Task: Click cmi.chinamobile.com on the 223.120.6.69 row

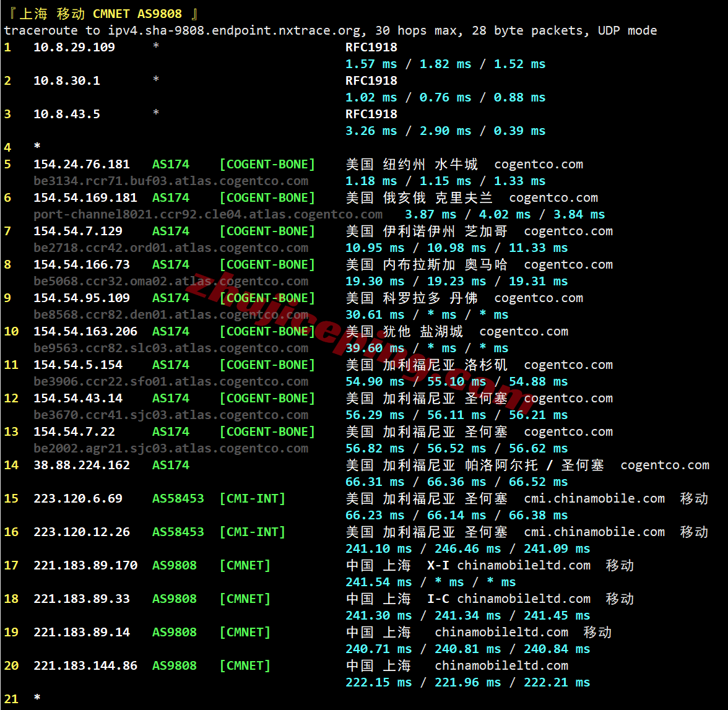Action: (x=594, y=499)
